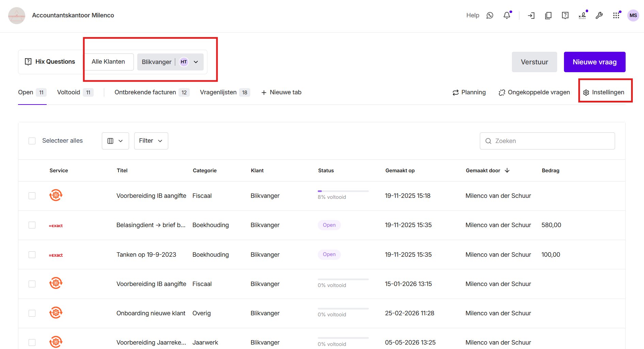This screenshot has height=349, width=644.
Task: Open the apps grid launcher
Action: click(x=616, y=15)
